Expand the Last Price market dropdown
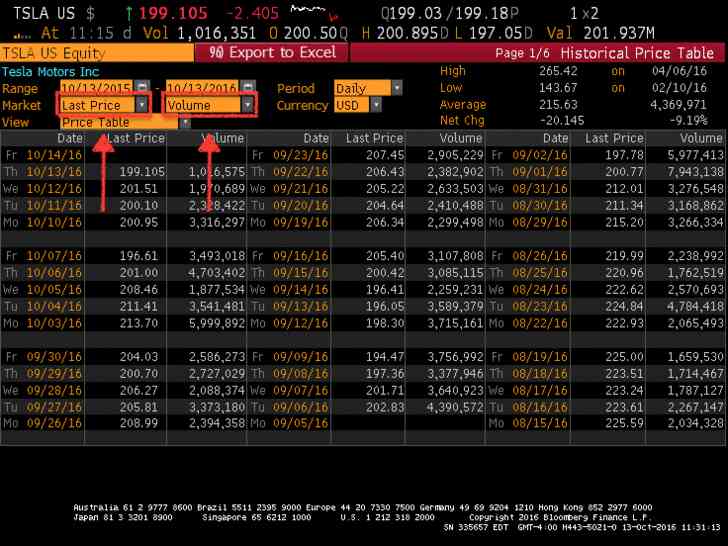 point(142,105)
